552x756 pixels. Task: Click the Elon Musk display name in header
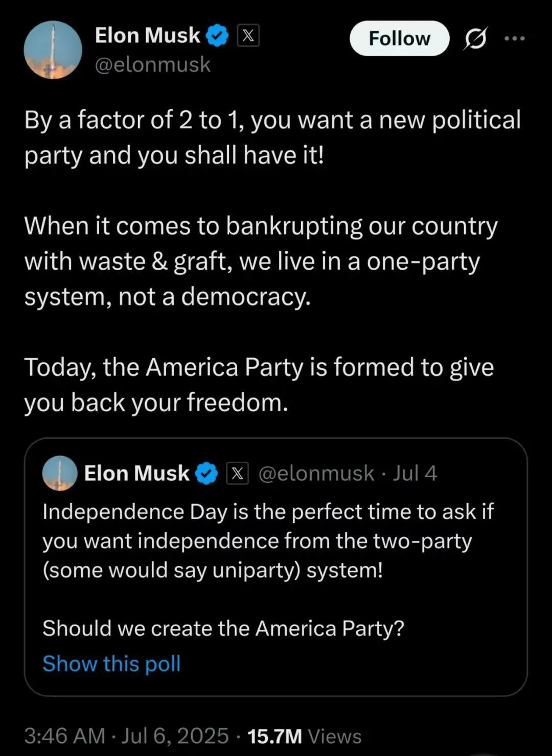tap(147, 36)
